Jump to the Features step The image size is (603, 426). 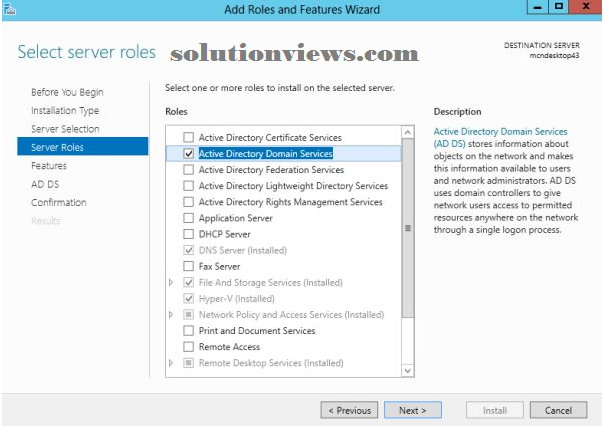pyautogui.click(x=49, y=166)
